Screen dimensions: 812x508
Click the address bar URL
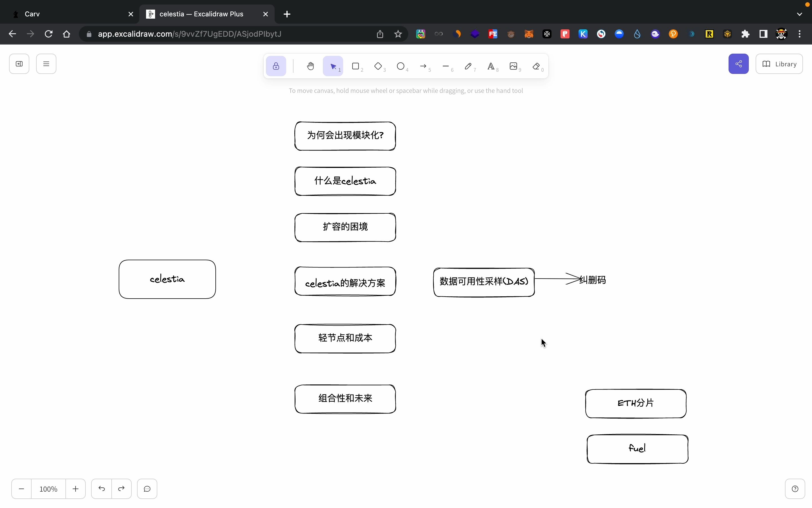(x=189, y=34)
